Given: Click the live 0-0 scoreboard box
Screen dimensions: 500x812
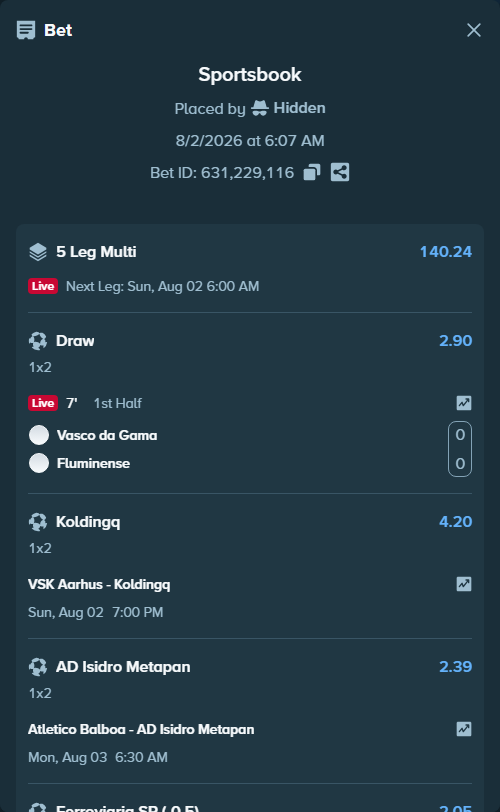Looking at the screenshot, I should point(460,449).
